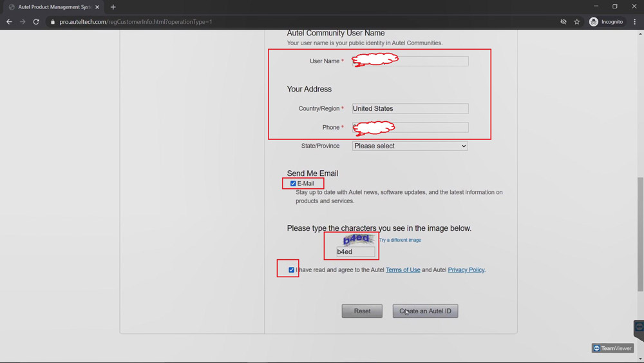Minimize the browser window
The width and height of the screenshot is (644, 363).
point(596,6)
